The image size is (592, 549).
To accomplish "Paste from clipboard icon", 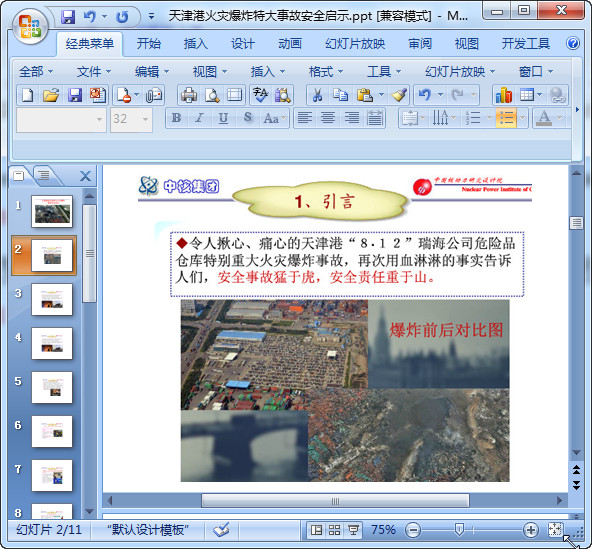I will pyautogui.click(x=365, y=95).
